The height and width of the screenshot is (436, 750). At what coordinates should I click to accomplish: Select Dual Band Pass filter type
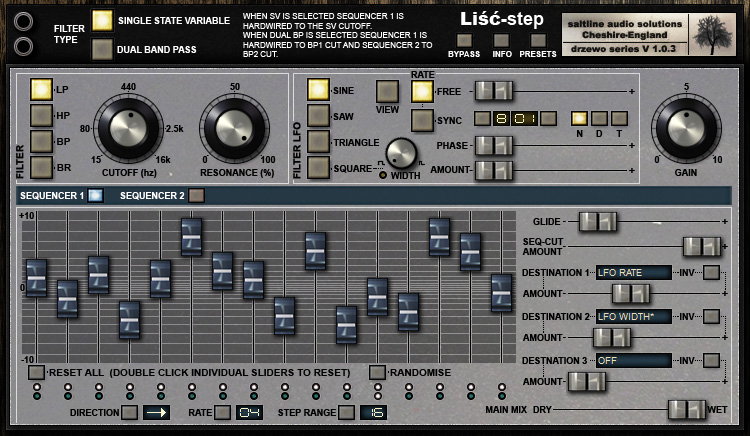coord(102,49)
